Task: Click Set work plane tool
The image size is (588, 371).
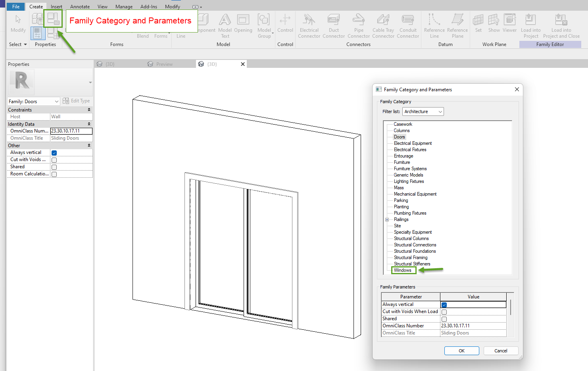Action: click(478, 23)
